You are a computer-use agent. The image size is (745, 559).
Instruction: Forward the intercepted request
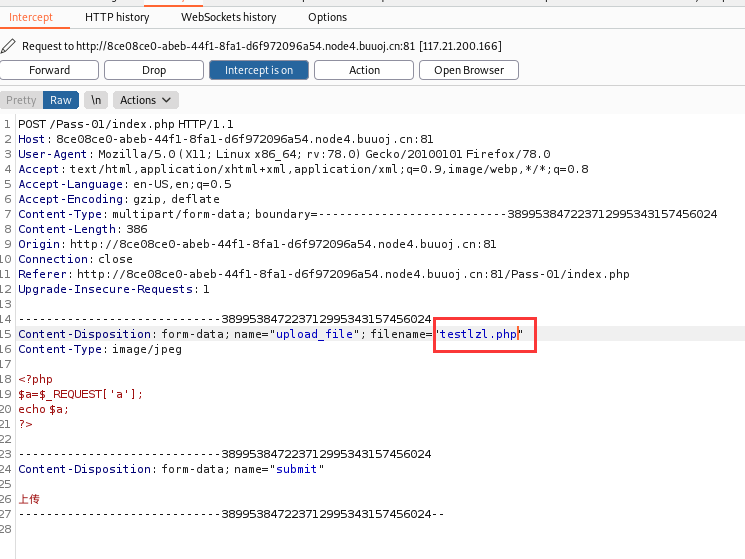pos(49,70)
